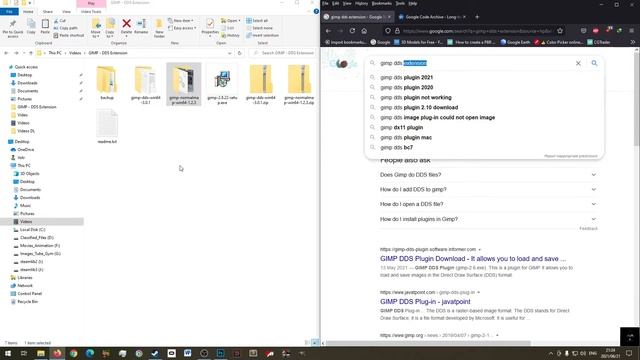Click Cut in the Clipboard group

[x=60, y=21]
